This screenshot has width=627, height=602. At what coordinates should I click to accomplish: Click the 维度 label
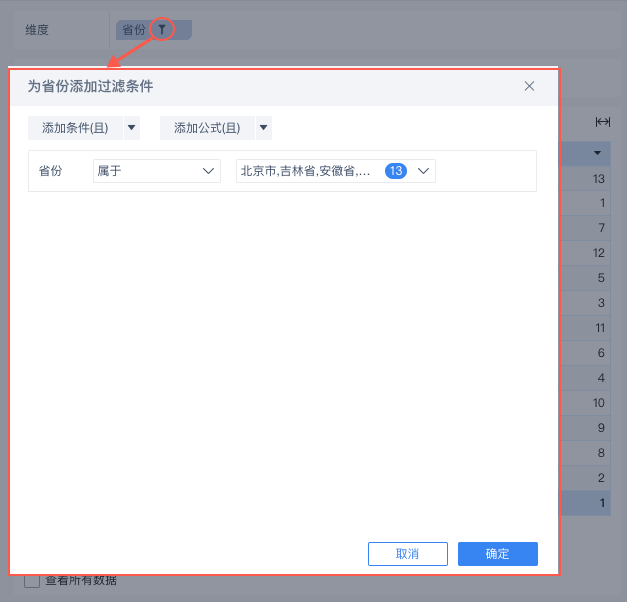37,30
